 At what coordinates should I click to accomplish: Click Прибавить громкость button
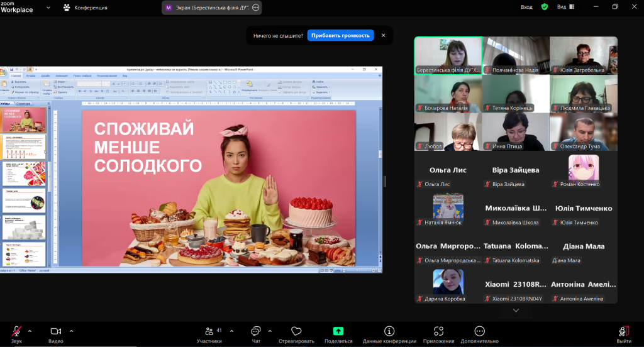[x=340, y=35]
